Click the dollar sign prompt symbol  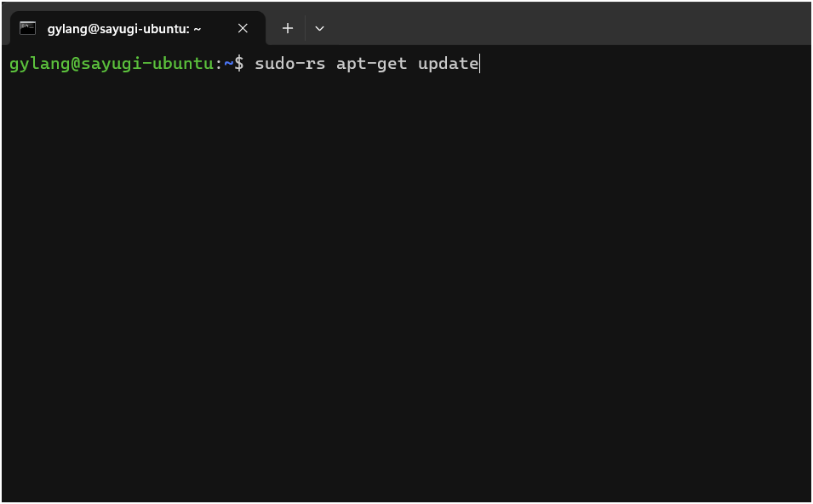pyautogui.click(x=239, y=64)
